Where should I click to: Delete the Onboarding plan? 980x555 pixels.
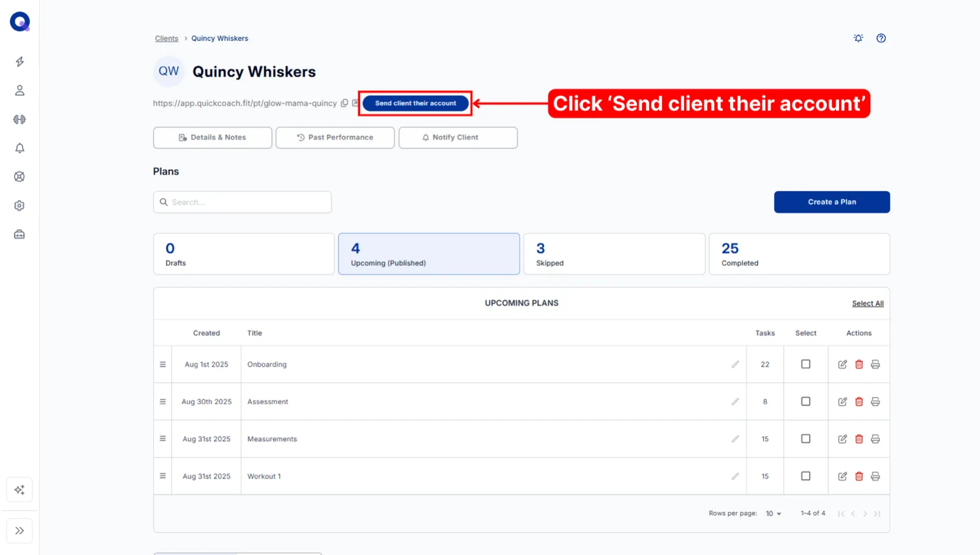point(859,364)
